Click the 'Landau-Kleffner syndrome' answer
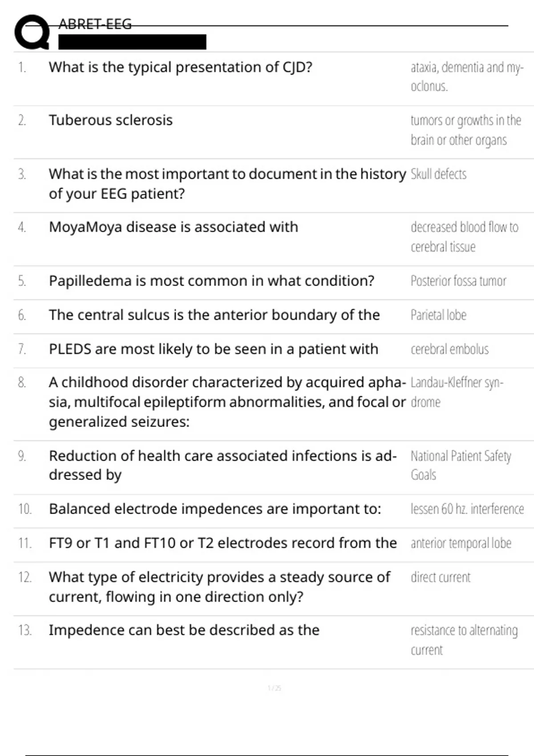Screen dimensions: 534x756 457,392
